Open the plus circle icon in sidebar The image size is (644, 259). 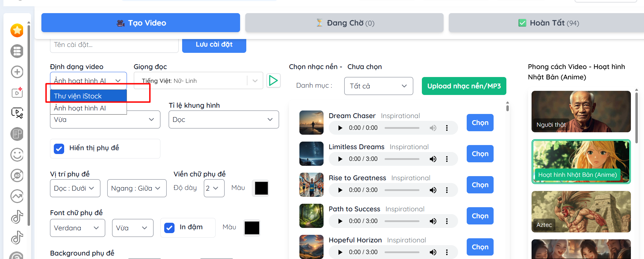coord(17,72)
